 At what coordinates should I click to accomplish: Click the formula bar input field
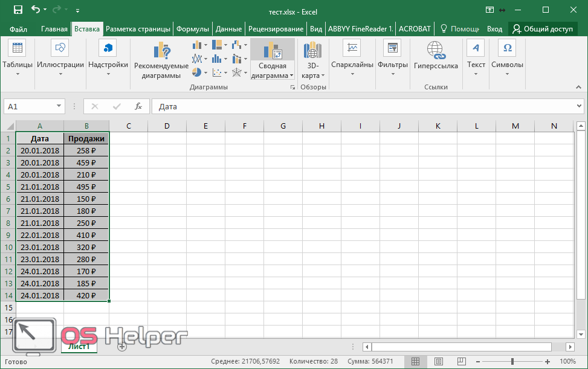(x=363, y=106)
